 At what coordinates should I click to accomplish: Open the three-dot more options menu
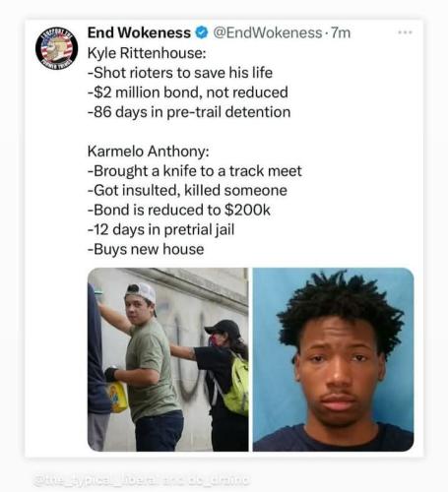point(405,32)
